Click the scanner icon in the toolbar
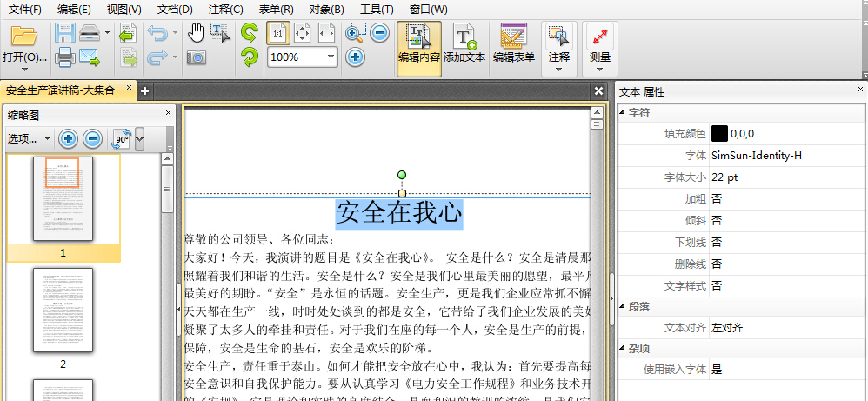 (x=89, y=34)
